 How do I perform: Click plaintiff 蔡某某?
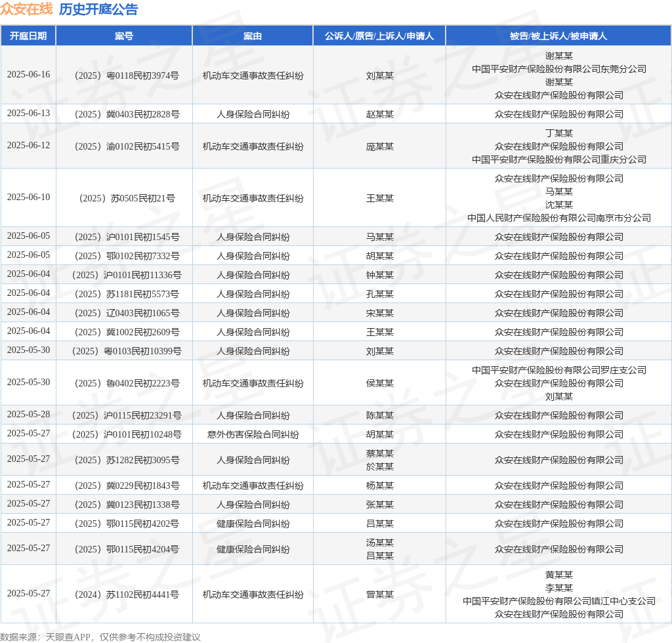pyautogui.click(x=380, y=453)
